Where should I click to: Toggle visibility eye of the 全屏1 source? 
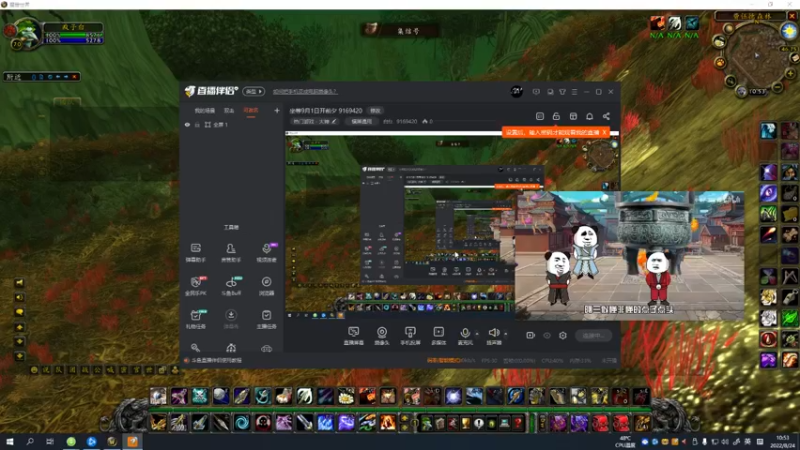[x=187, y=124]
